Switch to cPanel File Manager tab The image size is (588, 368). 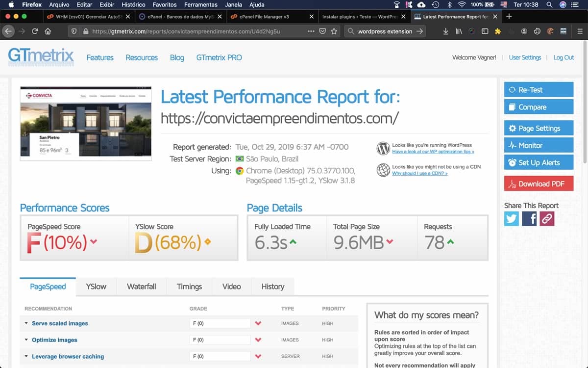[272, 16]
